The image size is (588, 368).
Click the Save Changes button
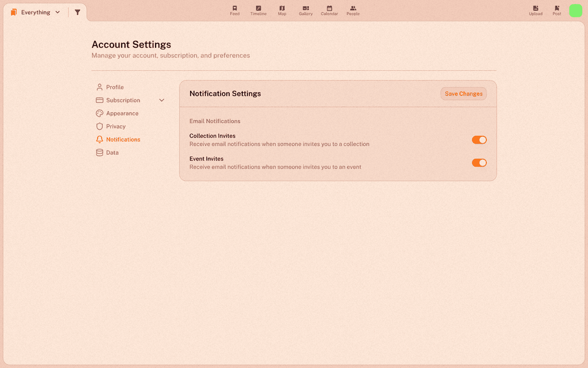(463, 94)
